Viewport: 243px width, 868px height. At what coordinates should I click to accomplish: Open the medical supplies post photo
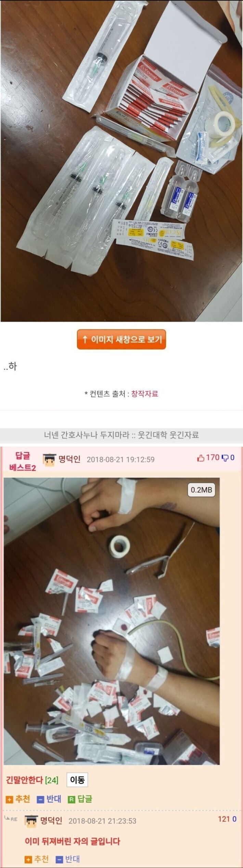pyautogui.click(x=121, y=161)
